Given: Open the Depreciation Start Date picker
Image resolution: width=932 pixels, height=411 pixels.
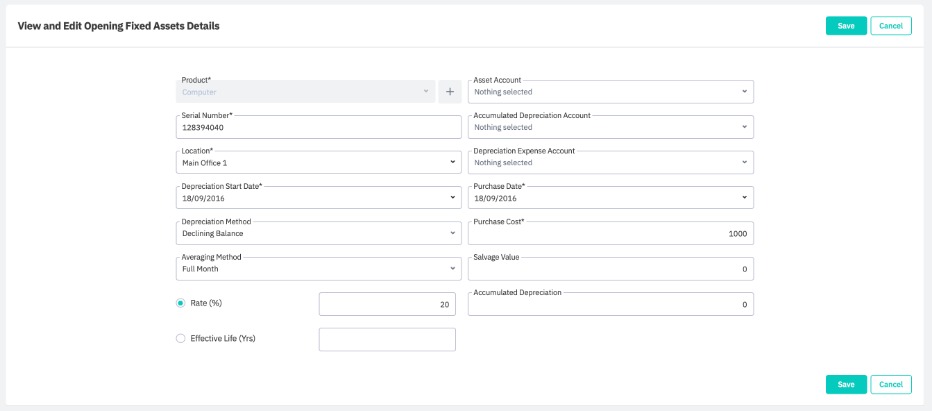Looking at the screenshot, I should coord(317,198).
